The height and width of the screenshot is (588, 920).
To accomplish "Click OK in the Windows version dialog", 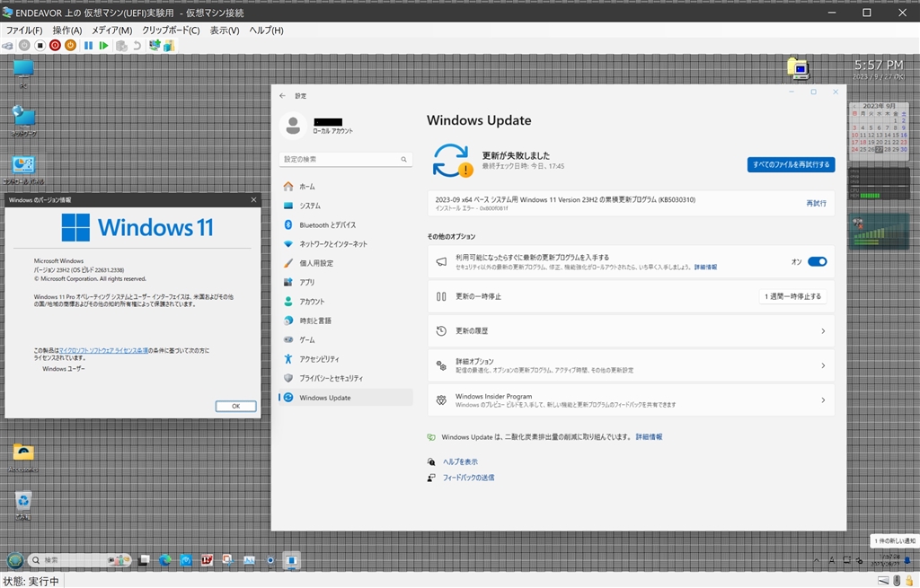I will [x=235, y=407].
